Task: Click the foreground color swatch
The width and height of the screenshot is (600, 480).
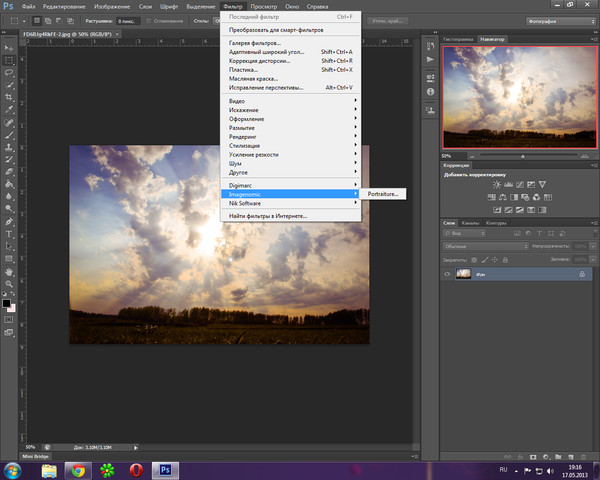Action: point(6,302)
